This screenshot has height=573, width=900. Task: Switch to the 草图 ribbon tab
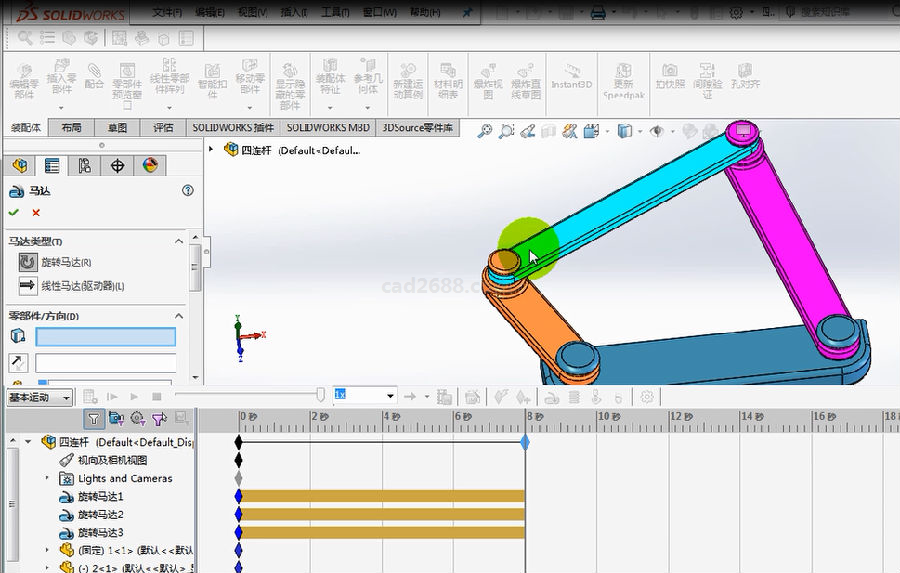point(117,128)
